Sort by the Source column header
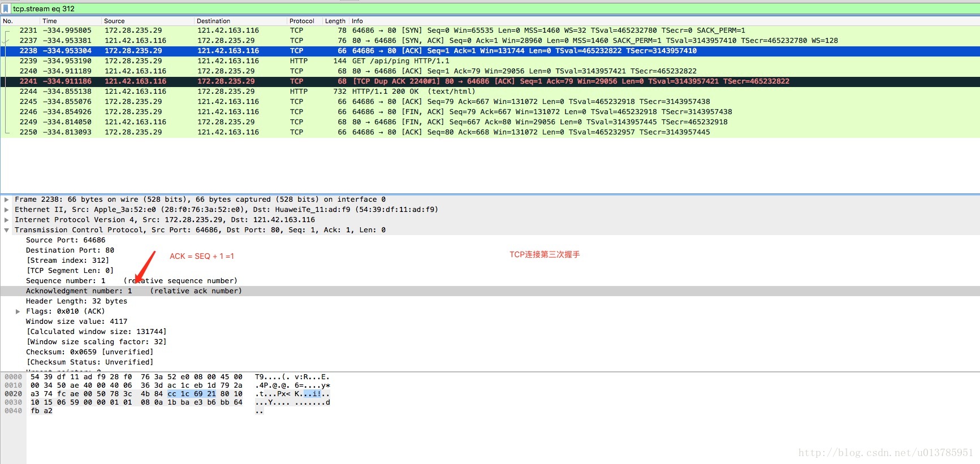The image size is (980, 464). [x=148, y=21]
